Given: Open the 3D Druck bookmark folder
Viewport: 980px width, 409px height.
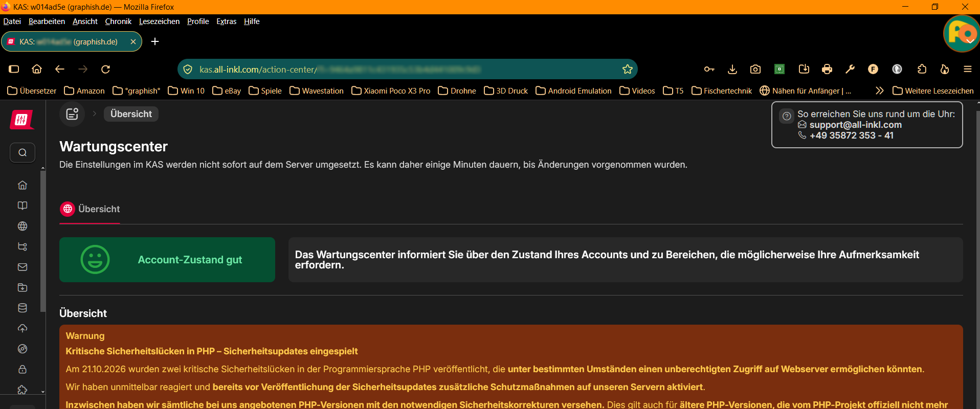Looking at the screenshot, I should pyautogui.click(x=506, y=90).
